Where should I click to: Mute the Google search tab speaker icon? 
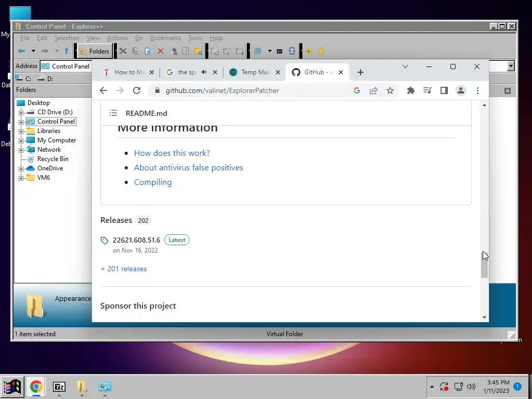pos(204,72)
